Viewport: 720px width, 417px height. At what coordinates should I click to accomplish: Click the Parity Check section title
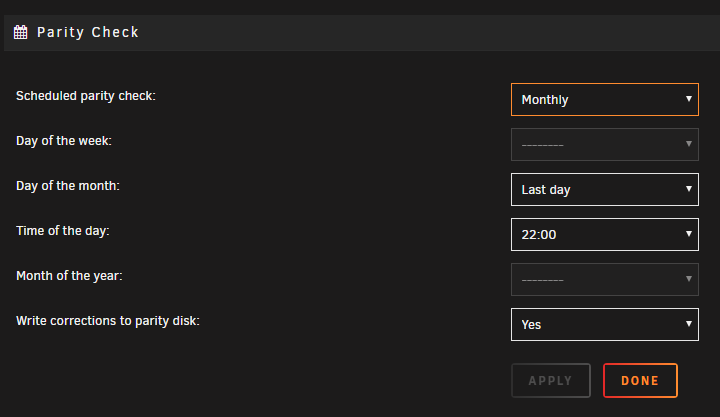88,32
